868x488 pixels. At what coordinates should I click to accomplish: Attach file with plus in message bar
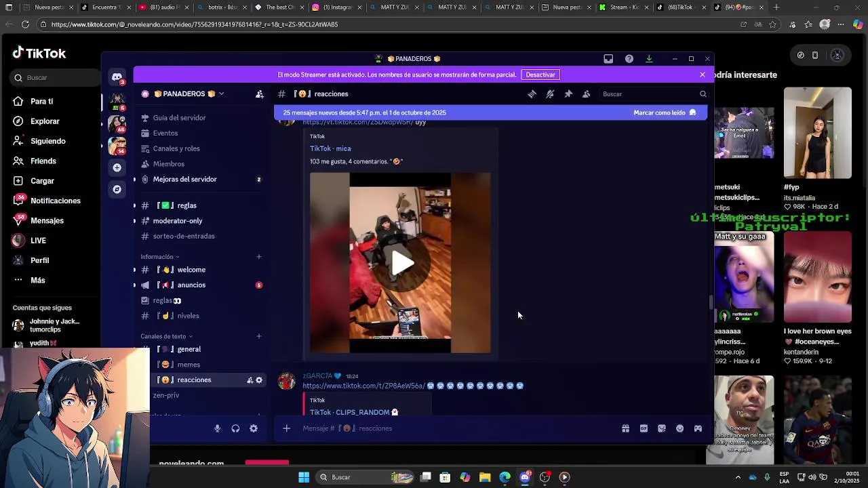click(x=286, y=428)
